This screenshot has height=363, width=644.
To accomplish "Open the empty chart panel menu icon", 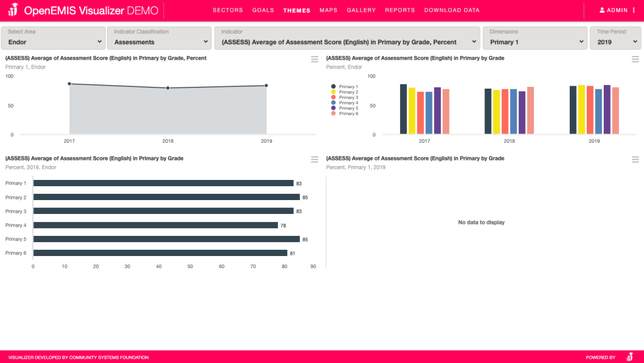I will pyautogui.click(x=635, y=160).
